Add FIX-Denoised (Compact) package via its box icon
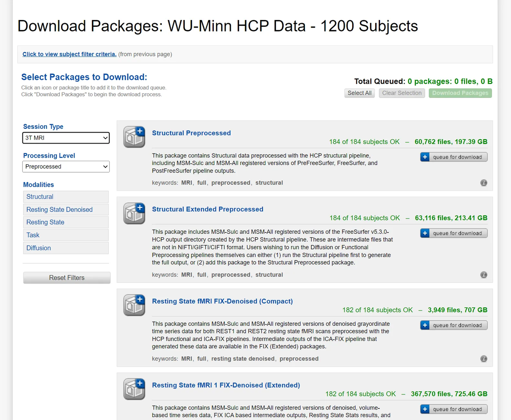 pos(134,305)
